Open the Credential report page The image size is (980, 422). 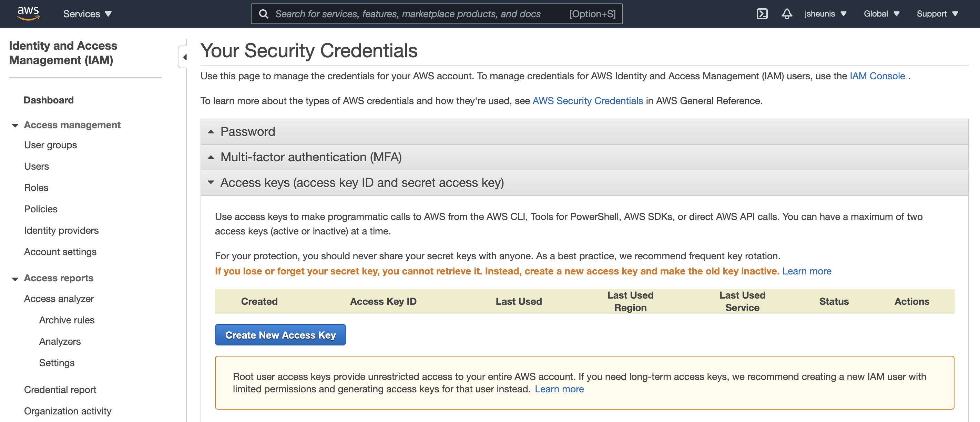[x=60, y=389]
